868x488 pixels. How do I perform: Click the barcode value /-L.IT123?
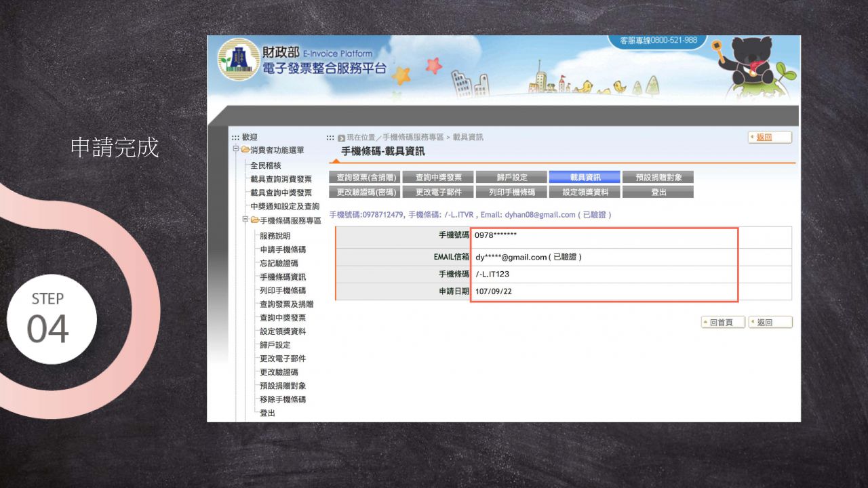(492, 274)
